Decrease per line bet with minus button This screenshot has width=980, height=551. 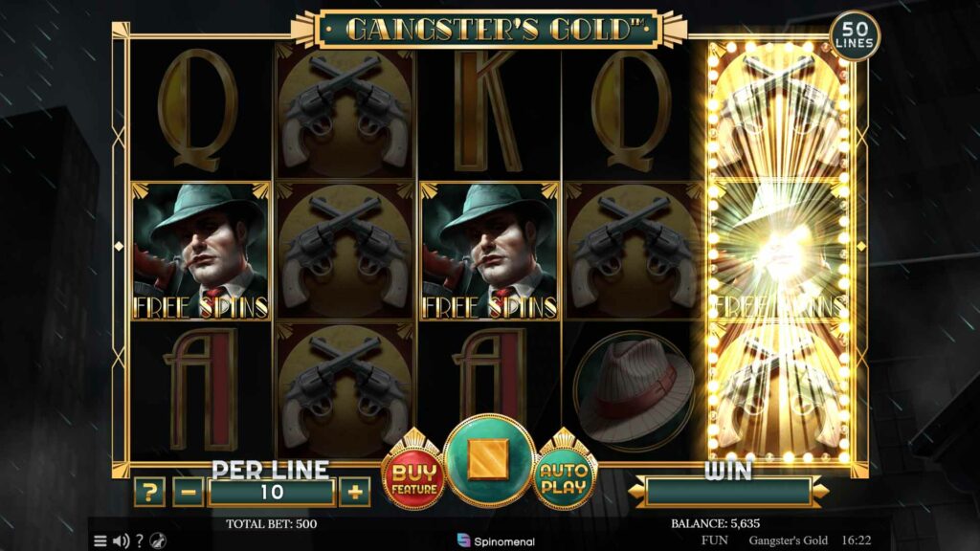(189, 493)
